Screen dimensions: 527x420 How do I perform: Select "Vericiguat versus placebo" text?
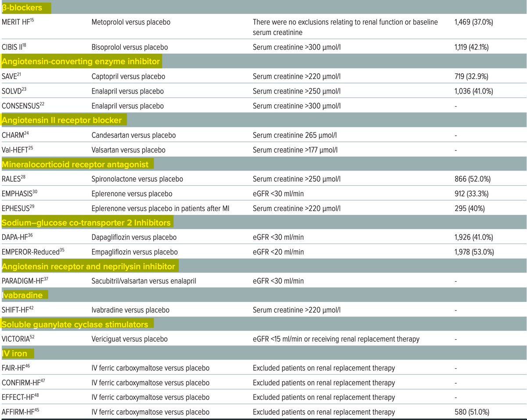pos(130,339)
